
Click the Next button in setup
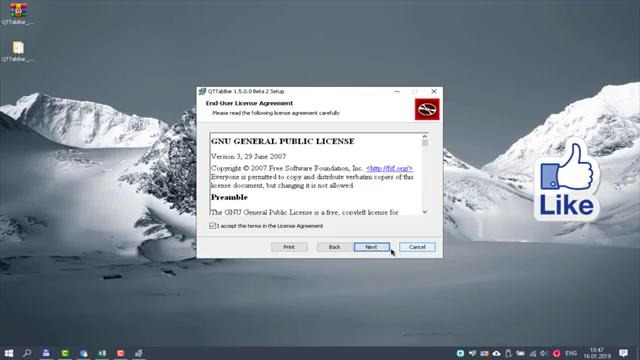(371, 247)
